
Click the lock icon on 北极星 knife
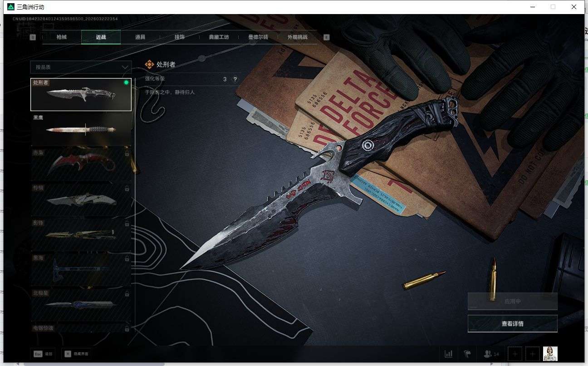(127, 294)
